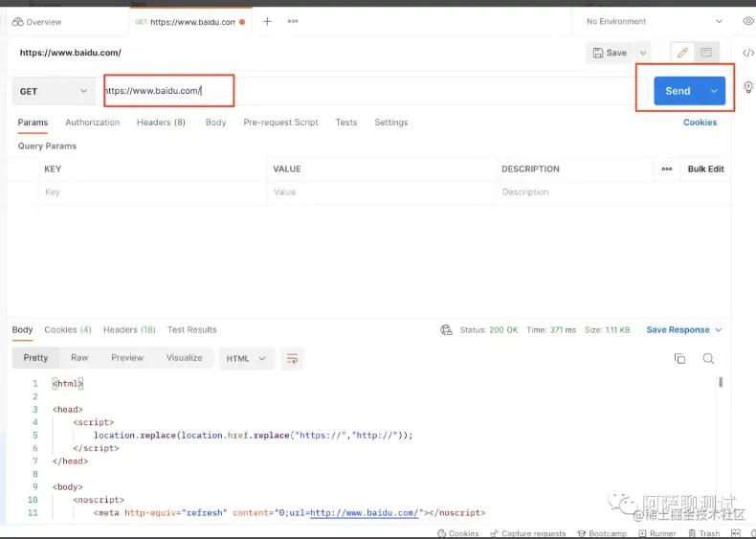Switch to the Raw view
The height and width of the screenshot is (539, 756).
pos(79,358)
